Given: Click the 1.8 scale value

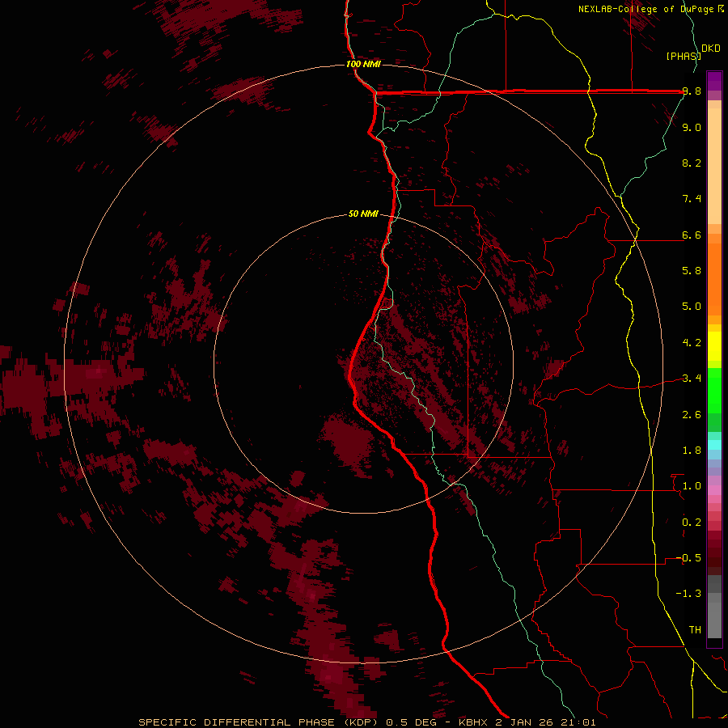Looking at the screenshot, I should point(692,451).
